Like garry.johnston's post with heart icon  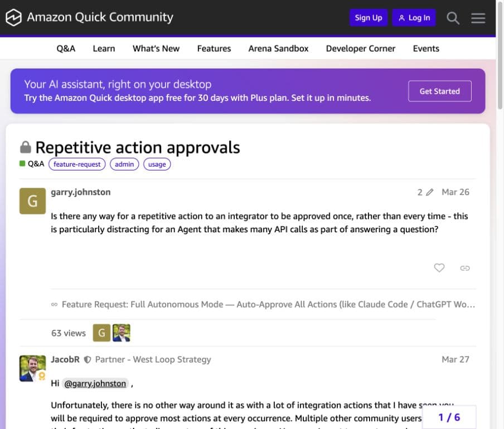(439, 267)
